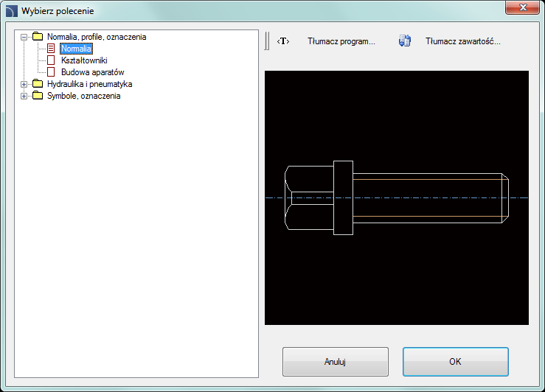
Task: Click the Normalia, profile, oznaczenia folder label
Action: (x=97, y=37)
